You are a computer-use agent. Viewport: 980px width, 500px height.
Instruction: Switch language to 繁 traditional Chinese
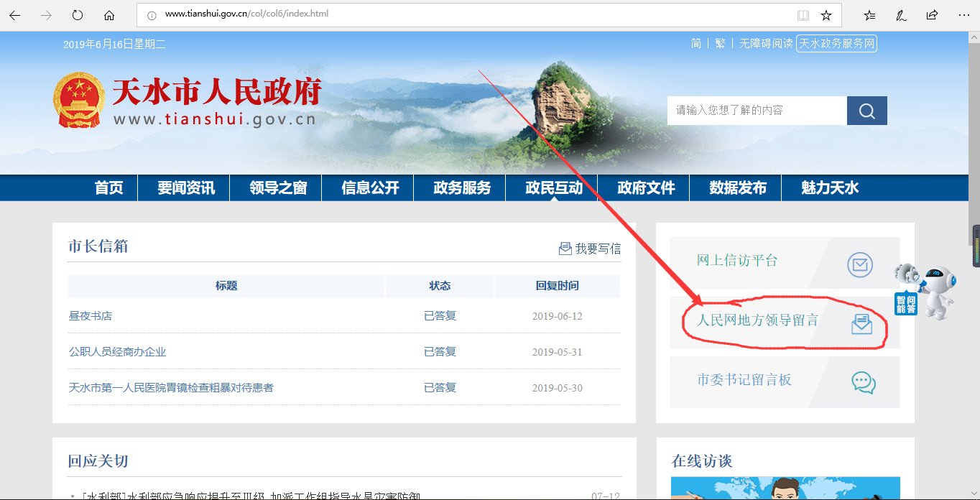tap(719, 43)
